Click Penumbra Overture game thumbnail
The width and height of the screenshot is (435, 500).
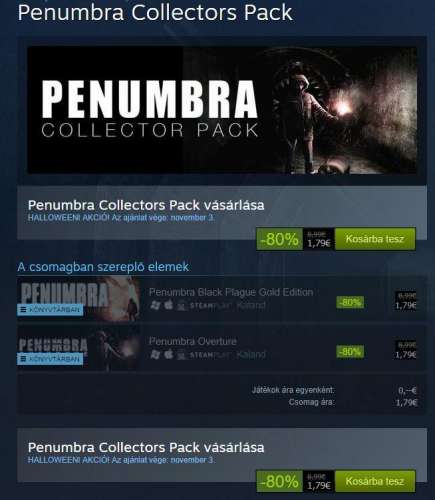(79, 348)
